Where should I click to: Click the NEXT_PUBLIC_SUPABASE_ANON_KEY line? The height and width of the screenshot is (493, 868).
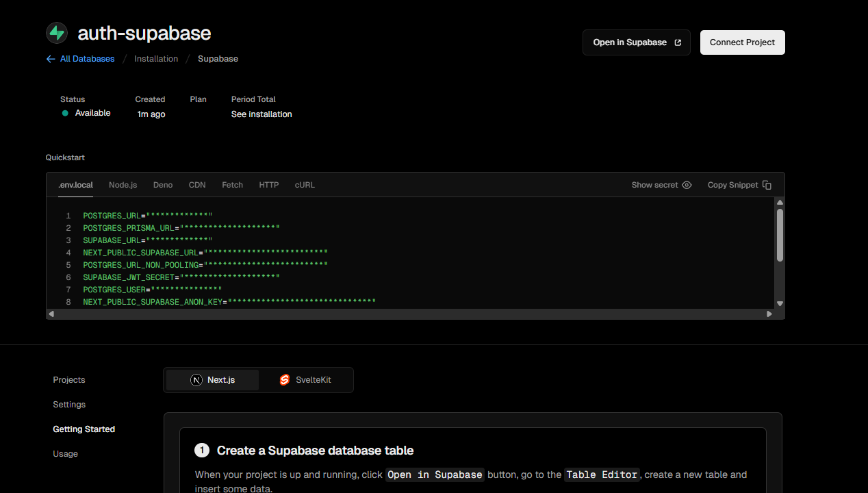click(x=229, y=302)
